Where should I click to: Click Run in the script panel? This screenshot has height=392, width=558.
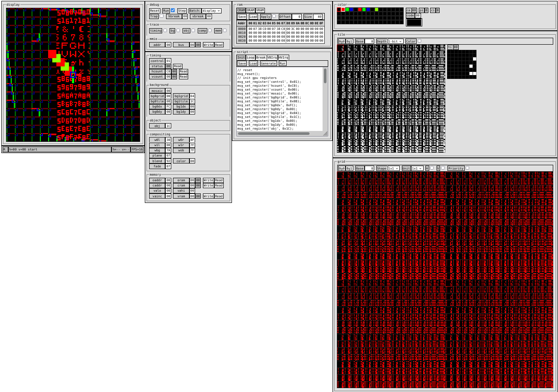click(x=283, y=63)
